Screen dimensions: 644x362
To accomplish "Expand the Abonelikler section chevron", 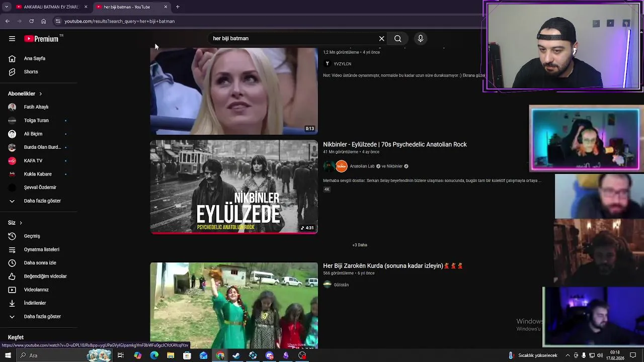I will coord(41,94).
